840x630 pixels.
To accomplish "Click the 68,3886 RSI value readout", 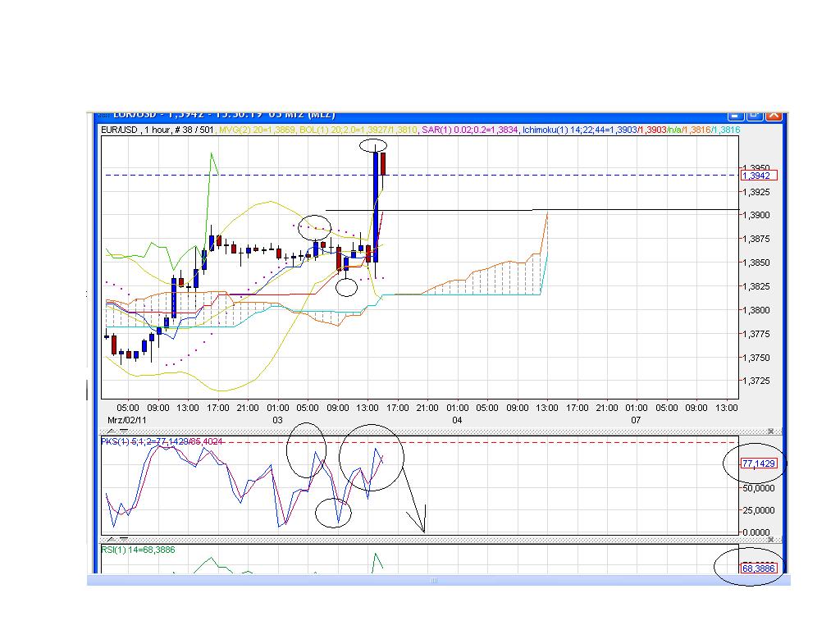I will (x=757, y=568).
